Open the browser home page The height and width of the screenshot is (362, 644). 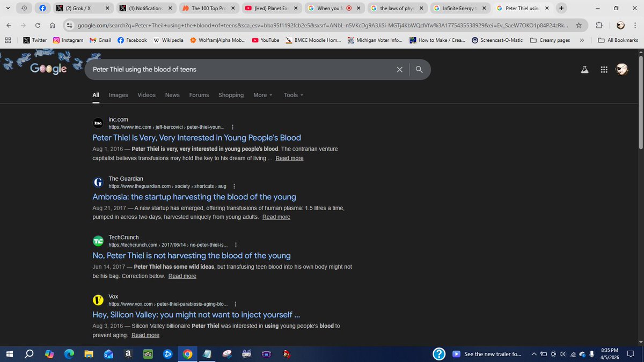pos(52,25)
